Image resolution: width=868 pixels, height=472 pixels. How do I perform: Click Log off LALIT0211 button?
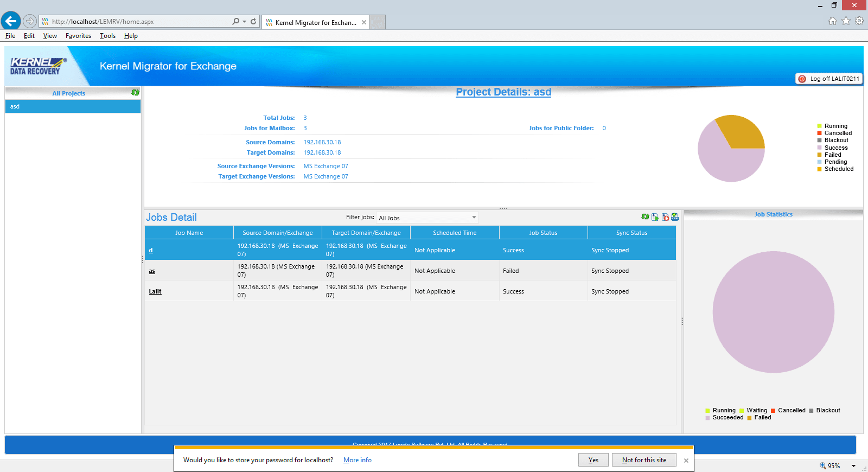click(x=828, y=79)
